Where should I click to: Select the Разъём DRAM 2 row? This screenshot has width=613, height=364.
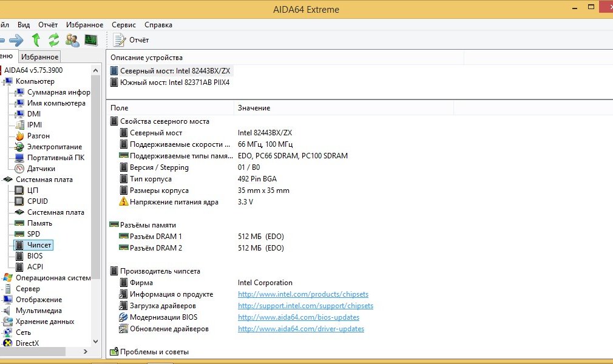155,248
